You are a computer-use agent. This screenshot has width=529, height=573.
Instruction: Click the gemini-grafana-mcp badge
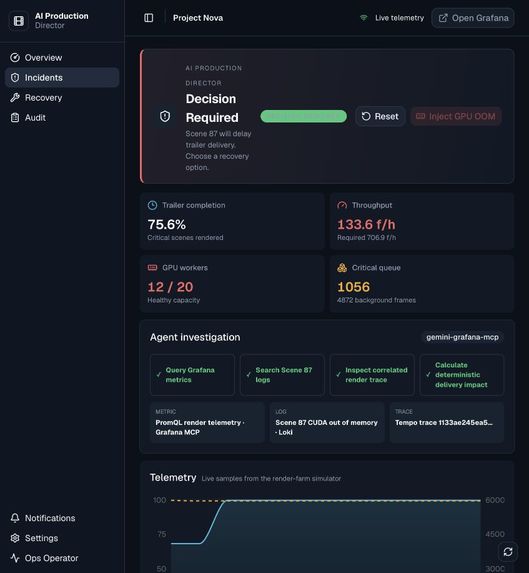[462, 337]
